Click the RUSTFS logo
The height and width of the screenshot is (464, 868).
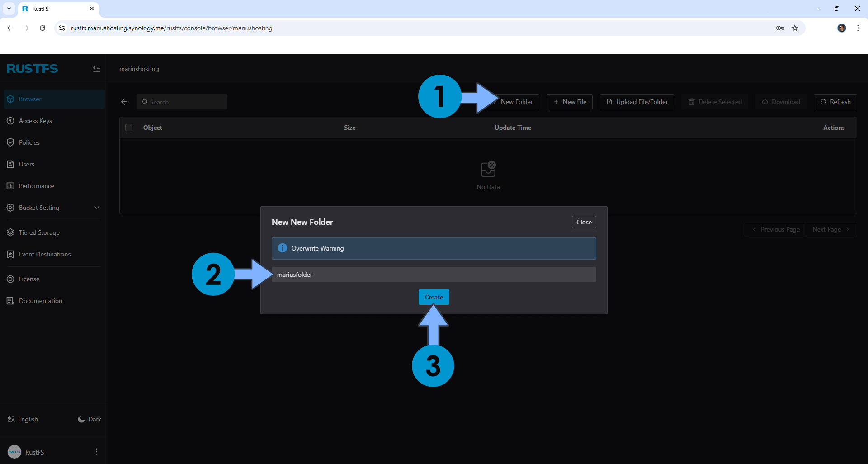pos(33,69)
